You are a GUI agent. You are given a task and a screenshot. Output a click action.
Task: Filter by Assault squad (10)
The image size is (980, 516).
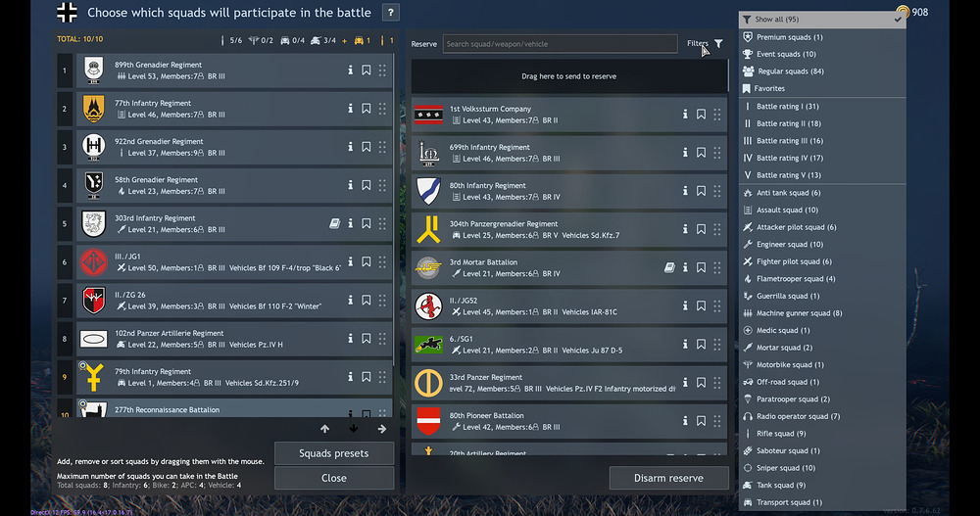click(822, 210)
